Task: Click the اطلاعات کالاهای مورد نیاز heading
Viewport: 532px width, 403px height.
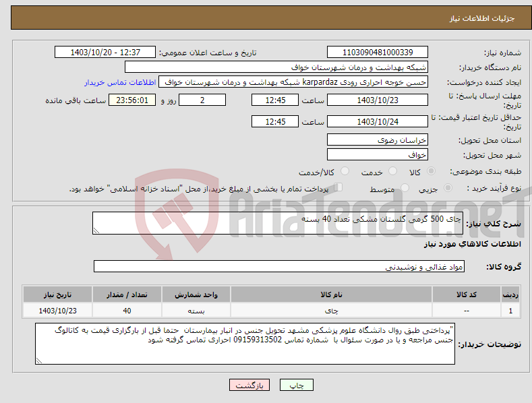Action: [472, 244]
